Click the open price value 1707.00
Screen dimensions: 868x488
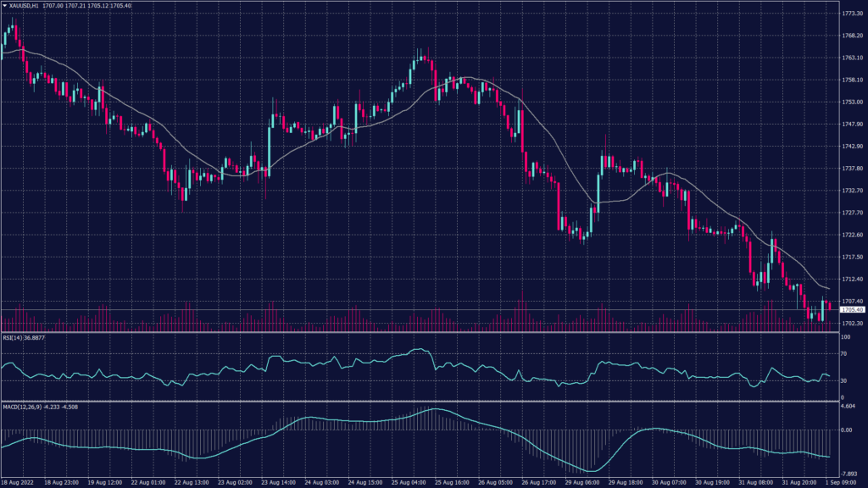tap(53, 6)
